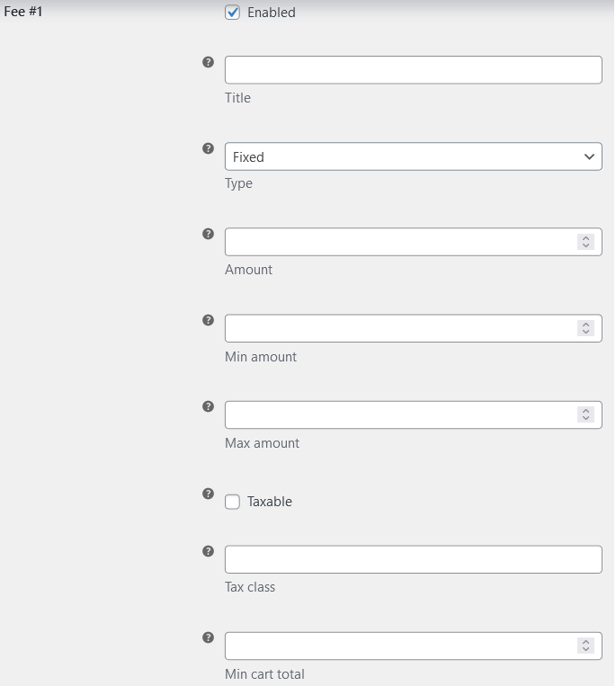Click the help icon beside Min cart total
This screenshot has width=616, height=686.
point(209,637)
